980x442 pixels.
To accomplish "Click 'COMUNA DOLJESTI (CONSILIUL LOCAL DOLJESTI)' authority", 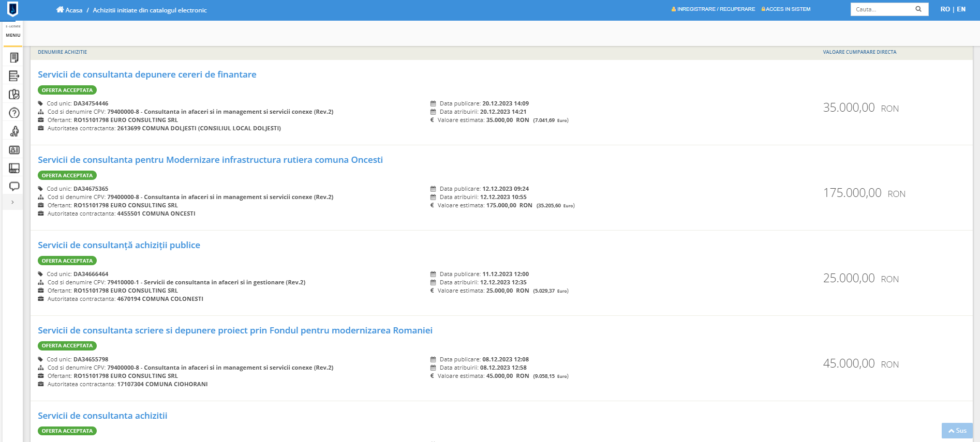I will click(211, 128).
